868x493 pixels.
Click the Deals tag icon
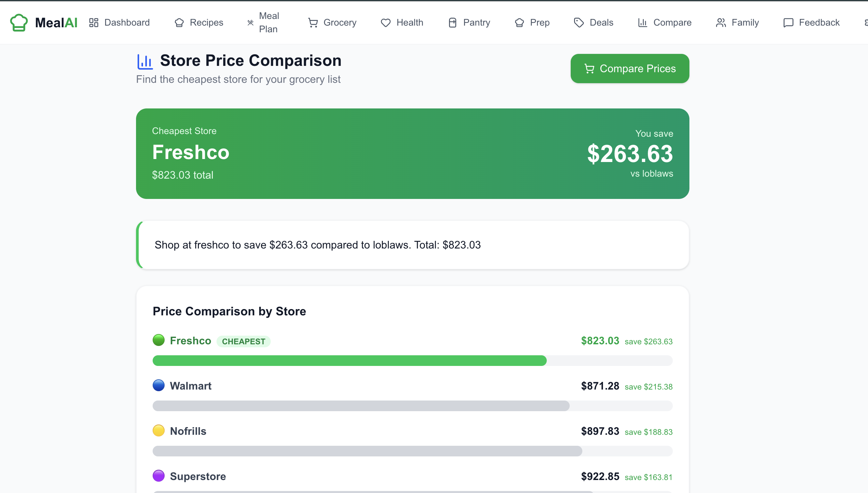click(x=579, y=23)
